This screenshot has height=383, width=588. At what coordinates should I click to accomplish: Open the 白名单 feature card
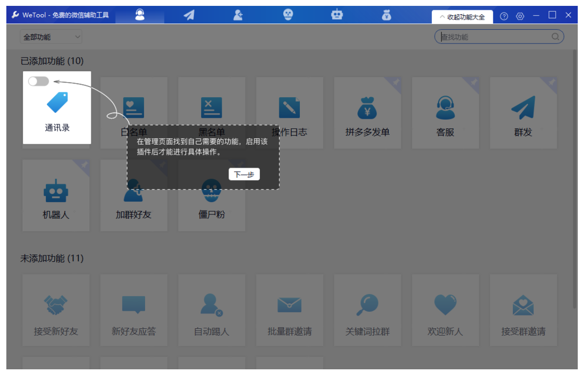pyautogui.click(x=134, y=113)
